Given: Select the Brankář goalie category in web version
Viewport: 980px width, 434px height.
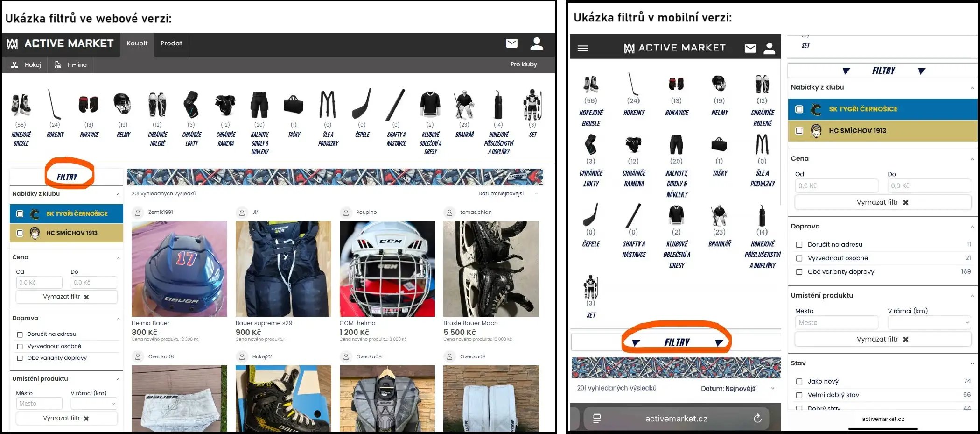Looking at the screenshot, I should coord(464,105).
